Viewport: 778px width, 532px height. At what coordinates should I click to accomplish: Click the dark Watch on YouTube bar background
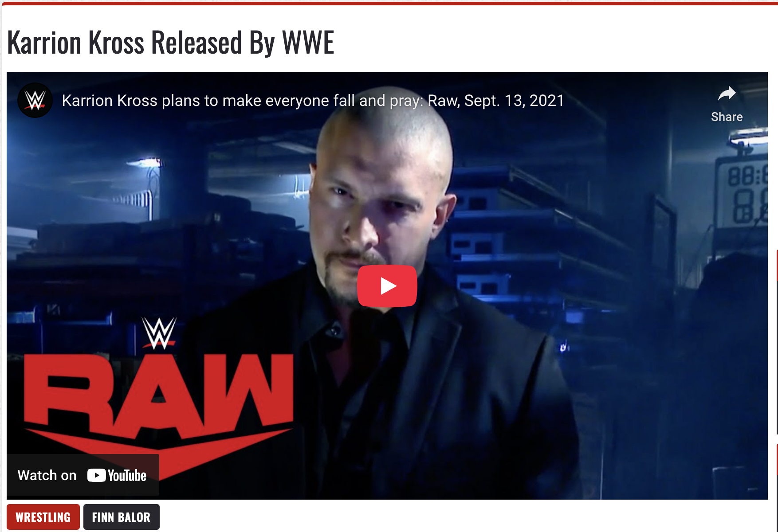coord(83,475)
